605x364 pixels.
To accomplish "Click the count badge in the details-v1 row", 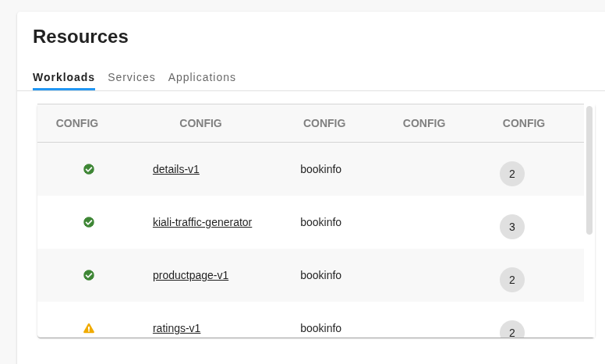I will (x=512, y=174).
